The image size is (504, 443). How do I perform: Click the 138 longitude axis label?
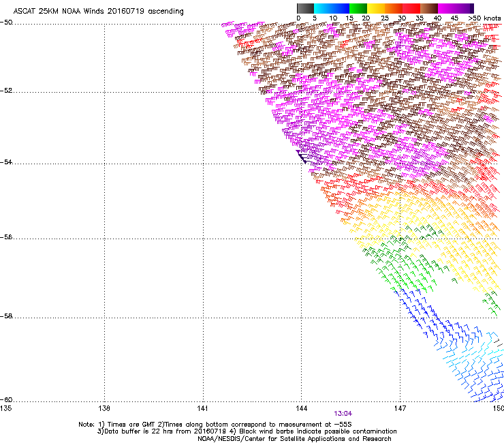[104, 408]
